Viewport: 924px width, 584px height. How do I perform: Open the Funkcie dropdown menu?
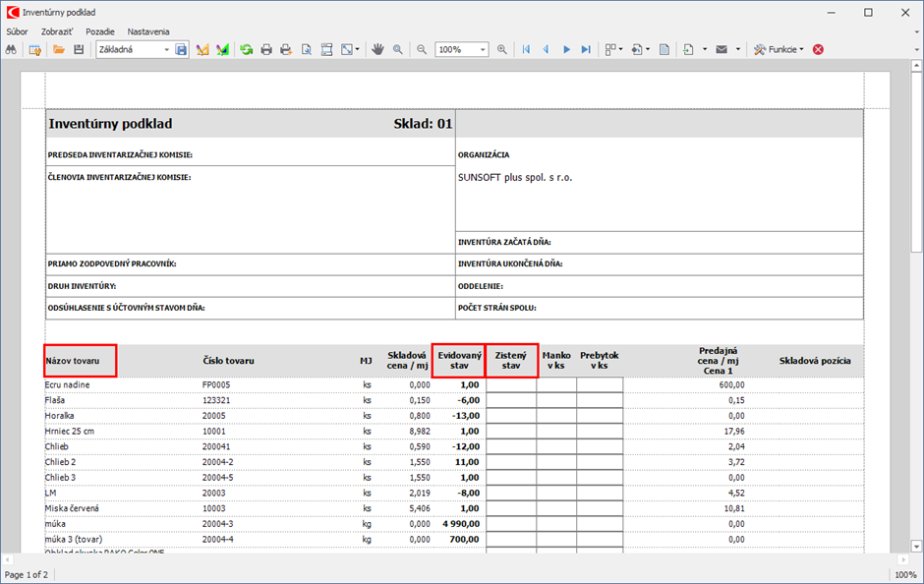(x=780, y=49)
